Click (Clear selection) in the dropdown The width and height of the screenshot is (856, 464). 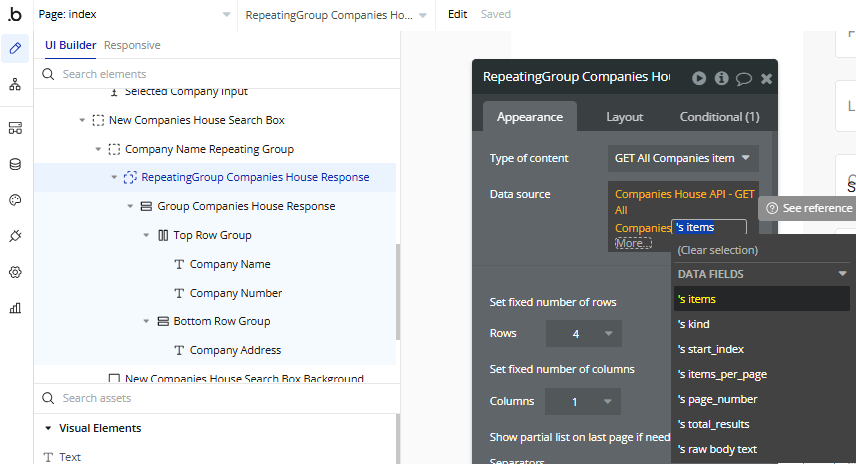click(717, 250)
